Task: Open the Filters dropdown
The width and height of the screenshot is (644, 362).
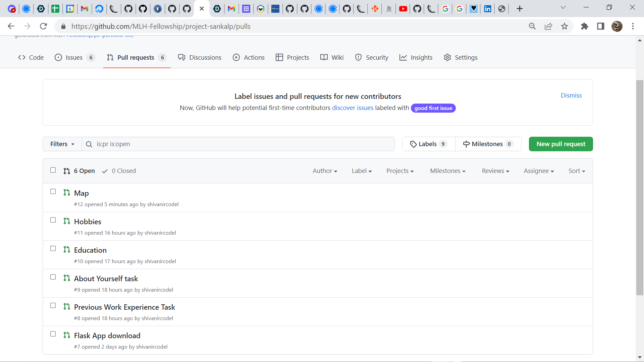Action: click(x=62, y=144)
